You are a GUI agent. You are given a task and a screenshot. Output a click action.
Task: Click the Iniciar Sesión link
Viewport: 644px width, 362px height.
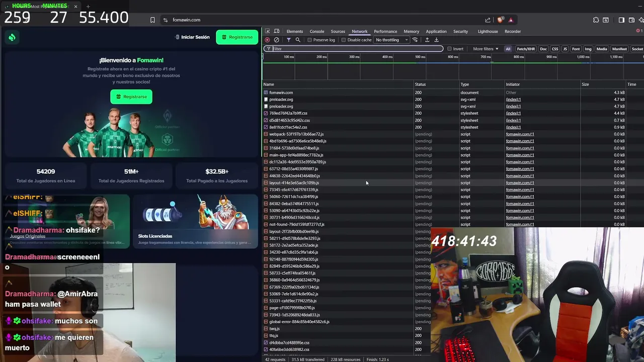[192, 37]
